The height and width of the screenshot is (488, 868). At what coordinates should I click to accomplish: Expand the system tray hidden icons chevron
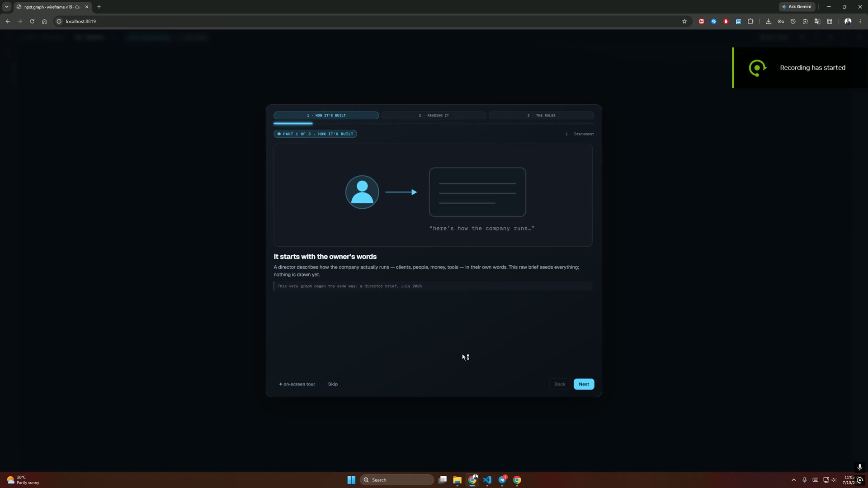click(x=794, y=480)
